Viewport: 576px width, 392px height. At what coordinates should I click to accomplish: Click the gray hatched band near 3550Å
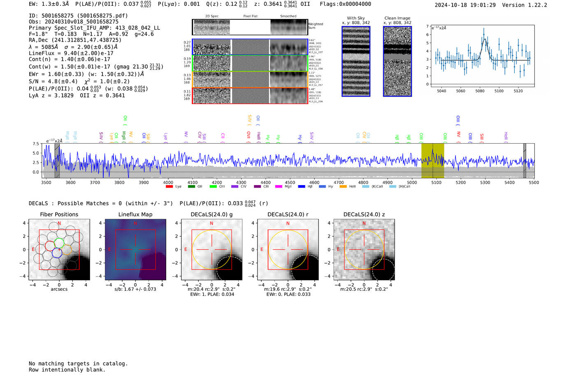tap(57, 161)
